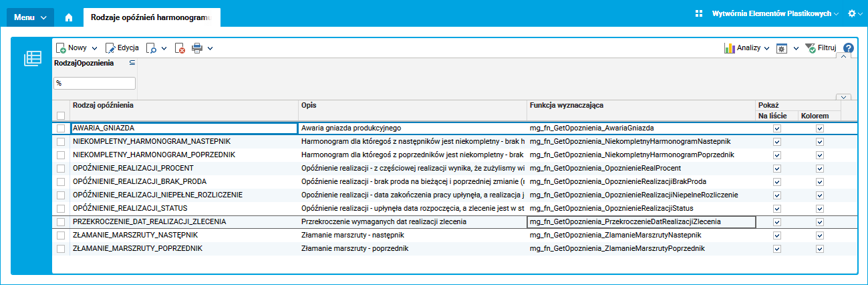Click the magnifier preview icon
868x285 pixels.
[152, 48]
